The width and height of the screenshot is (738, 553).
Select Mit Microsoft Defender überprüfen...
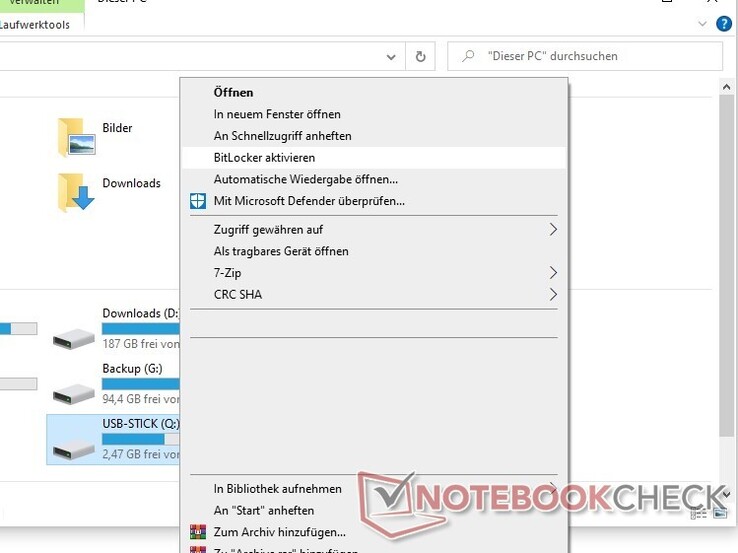[374, 201]
